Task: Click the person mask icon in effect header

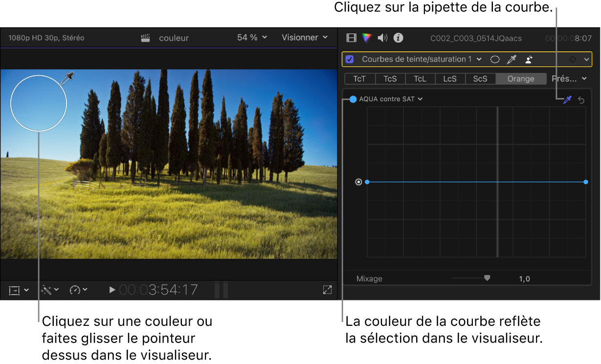Action: pos(529,59)
